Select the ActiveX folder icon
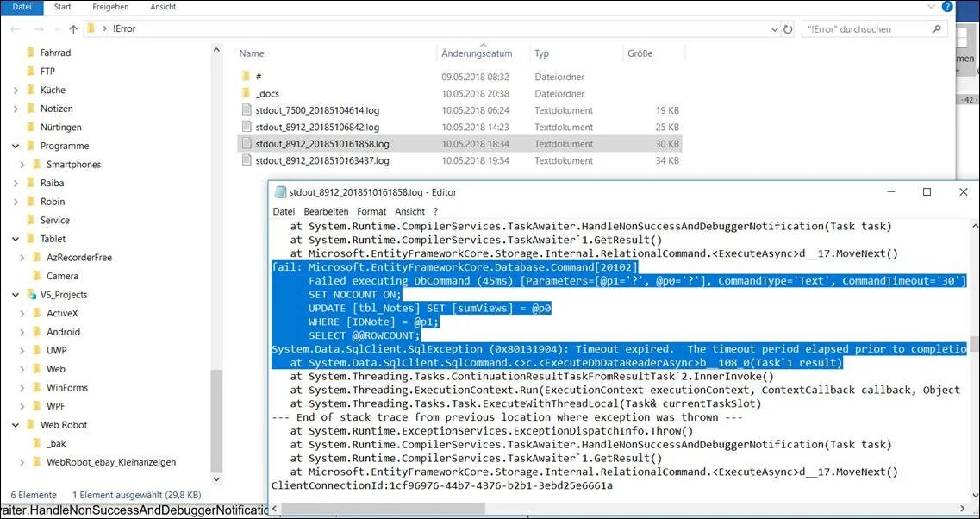The image size is (980, 519). pos(35,313)
